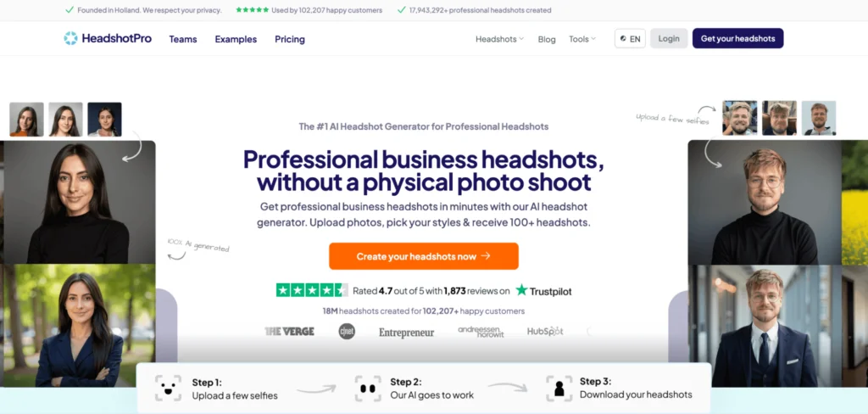Screen dimensions: 868x414
Task: Click the Entrepreneur logo
Action: 406,333
